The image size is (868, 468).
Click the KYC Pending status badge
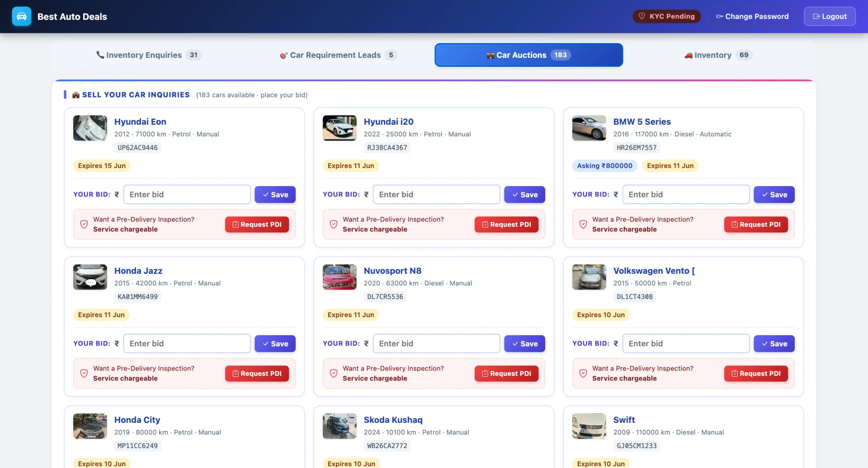point(667,16)
